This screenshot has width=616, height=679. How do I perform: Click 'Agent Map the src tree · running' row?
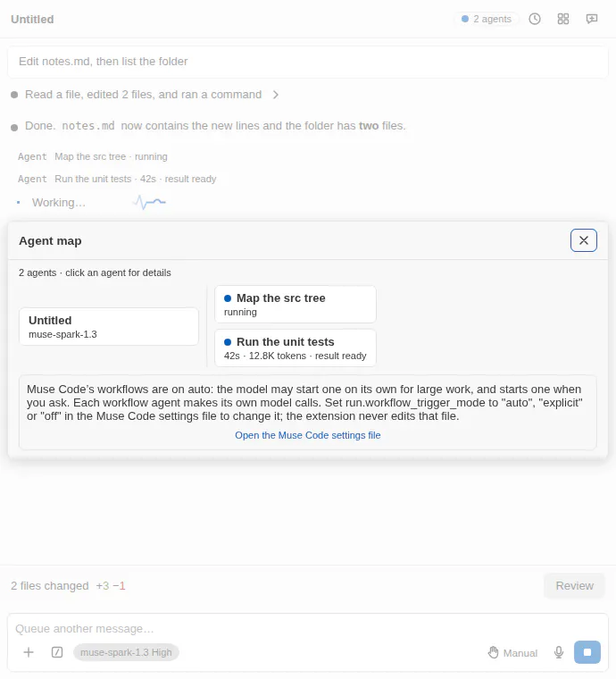point(93,156)
